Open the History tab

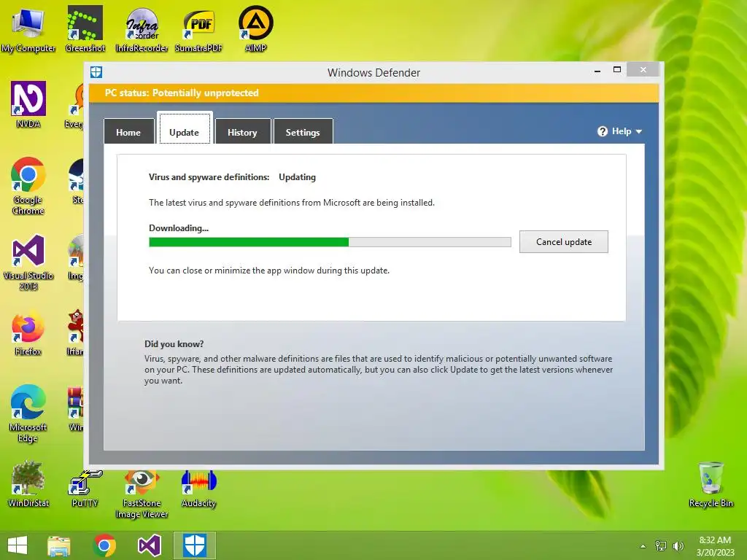(242, 132)
